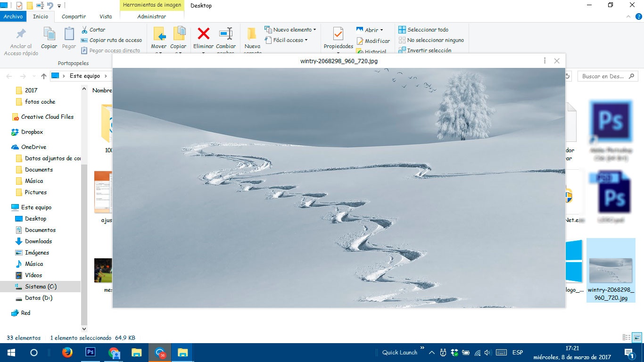
Task: Click the Cortar scissors button
Action: 93,30
